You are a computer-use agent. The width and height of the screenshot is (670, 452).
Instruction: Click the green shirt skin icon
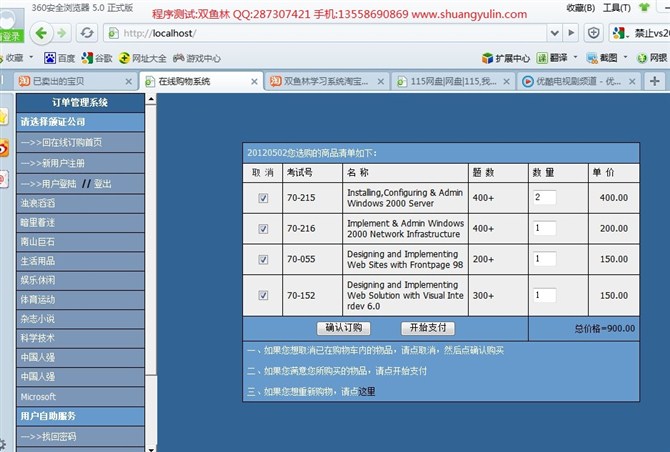[644, 7]
